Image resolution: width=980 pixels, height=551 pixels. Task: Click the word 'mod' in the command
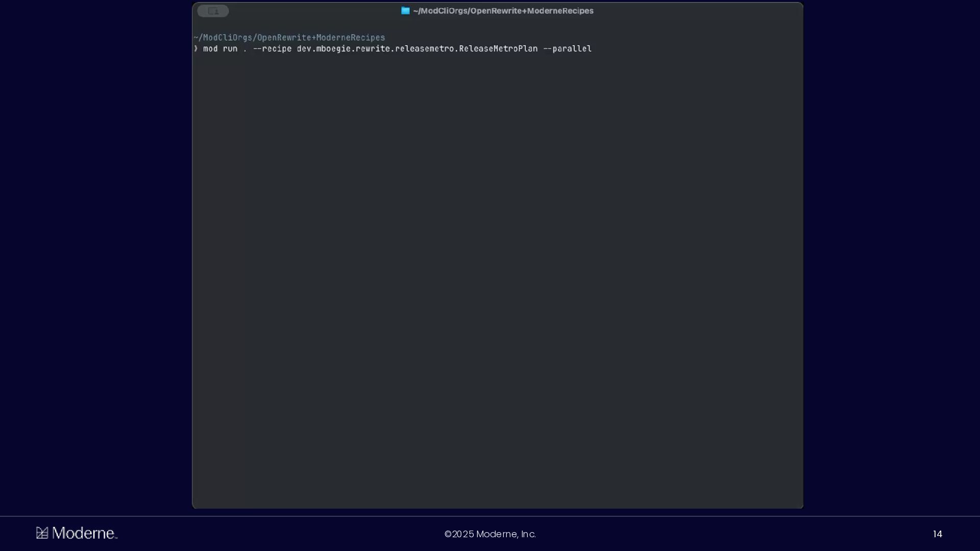pyautogui.click(x=210, y=48)
